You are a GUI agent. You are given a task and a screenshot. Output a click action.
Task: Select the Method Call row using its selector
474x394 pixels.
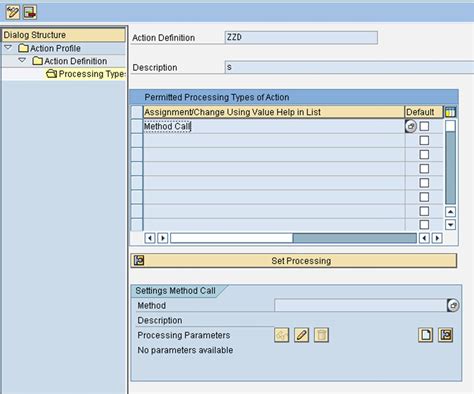click(x=137, y=126)
